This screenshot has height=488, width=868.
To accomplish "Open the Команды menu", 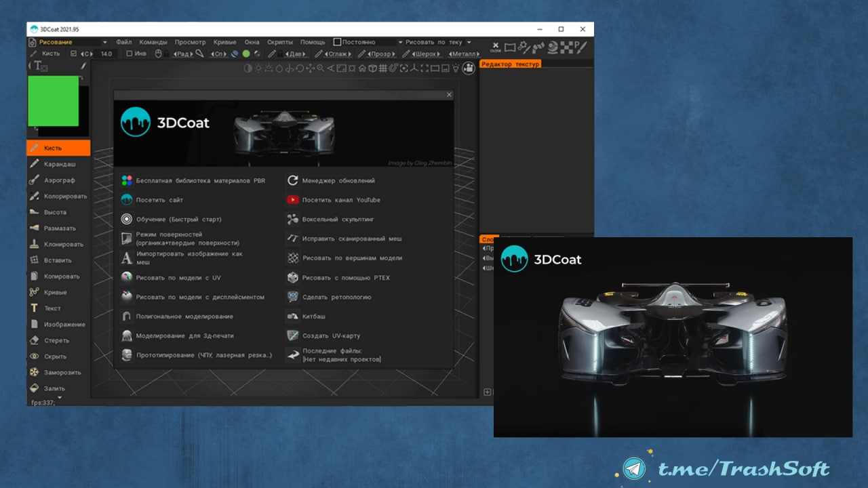I will pos(153,42).
